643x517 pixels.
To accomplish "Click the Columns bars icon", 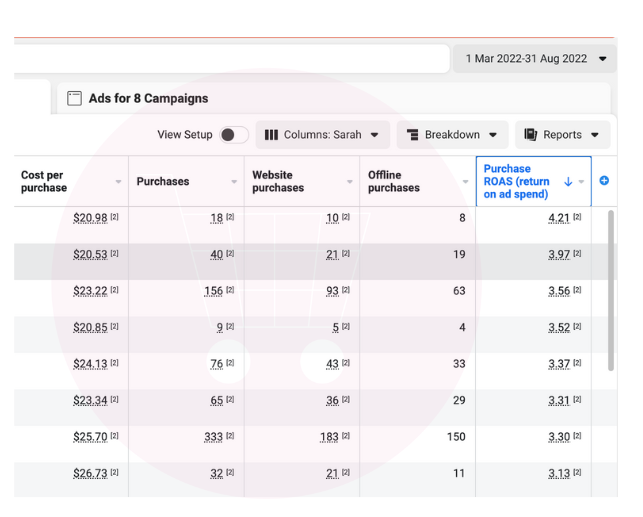I will pos(271,135).
